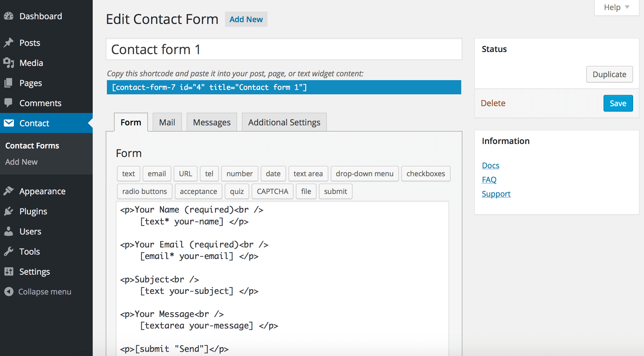
Task: Switch to the Mail tab
Action: 167,122
